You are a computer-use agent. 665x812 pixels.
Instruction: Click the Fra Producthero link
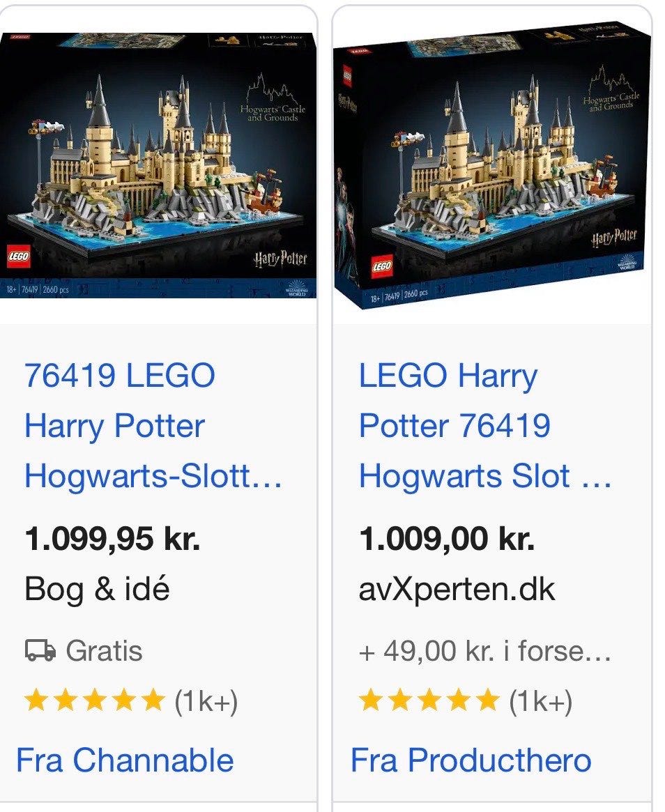[x=471, y=760]
